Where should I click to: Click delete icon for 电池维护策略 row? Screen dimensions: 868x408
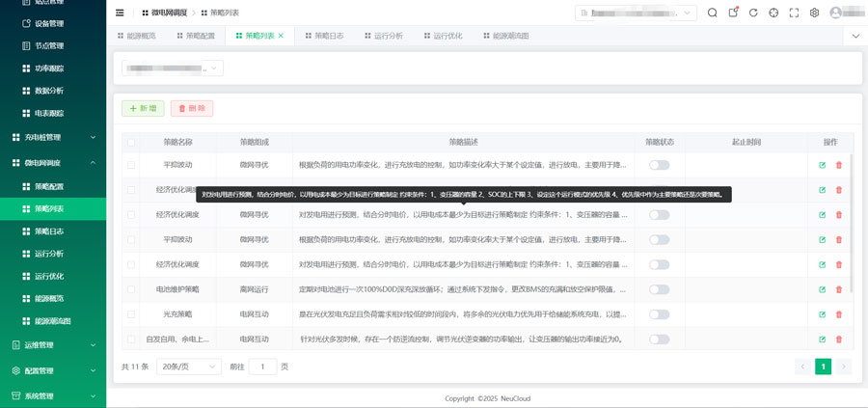839,289
